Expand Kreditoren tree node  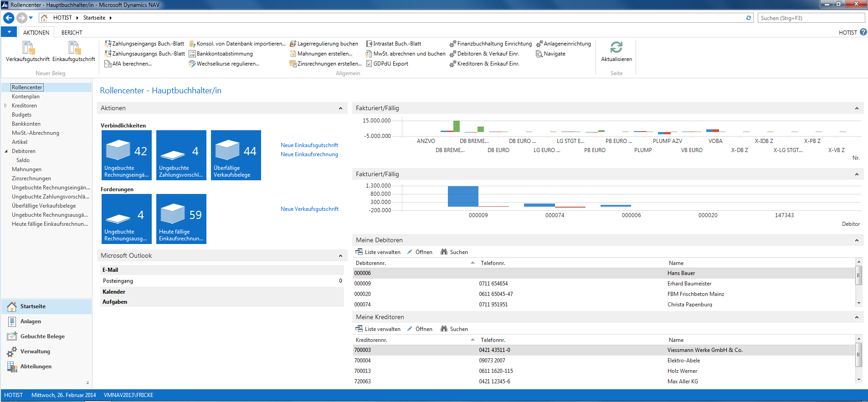tap(5, 106)
